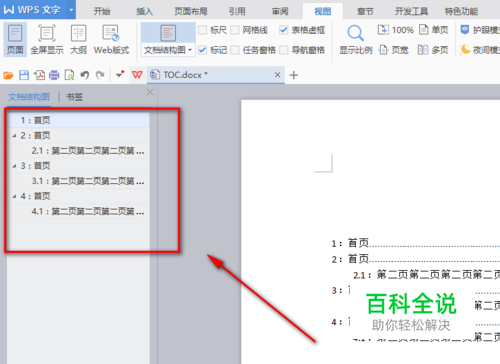Open full screen display 全屏显示
The width and height of the screenshot is (500, 364).
pyautogui.click(x=47, y=39)
